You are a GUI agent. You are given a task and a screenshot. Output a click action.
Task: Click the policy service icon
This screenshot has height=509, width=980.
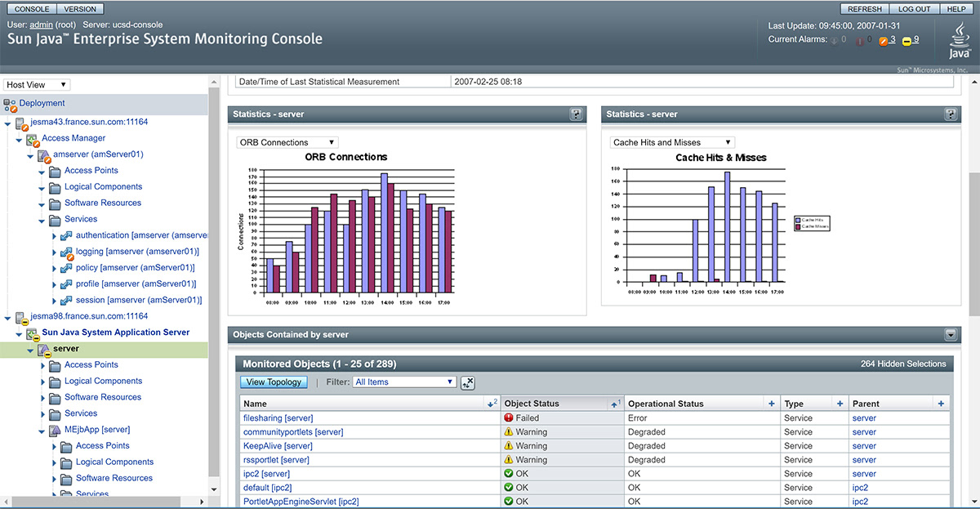coord(67,268)
